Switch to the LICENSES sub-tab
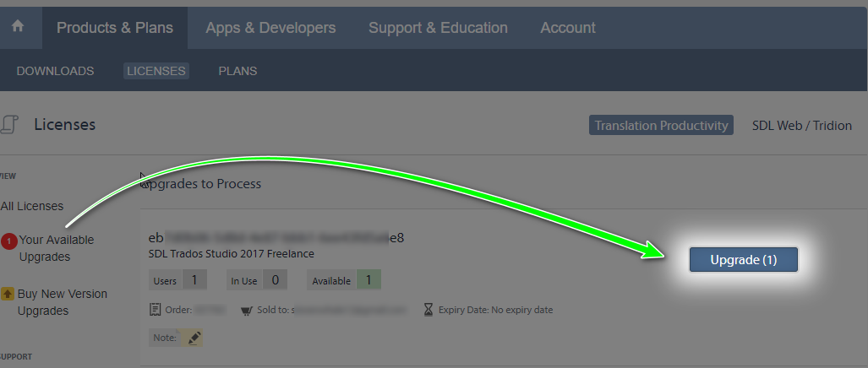868x368 pixels. click(x=156, y=71)
